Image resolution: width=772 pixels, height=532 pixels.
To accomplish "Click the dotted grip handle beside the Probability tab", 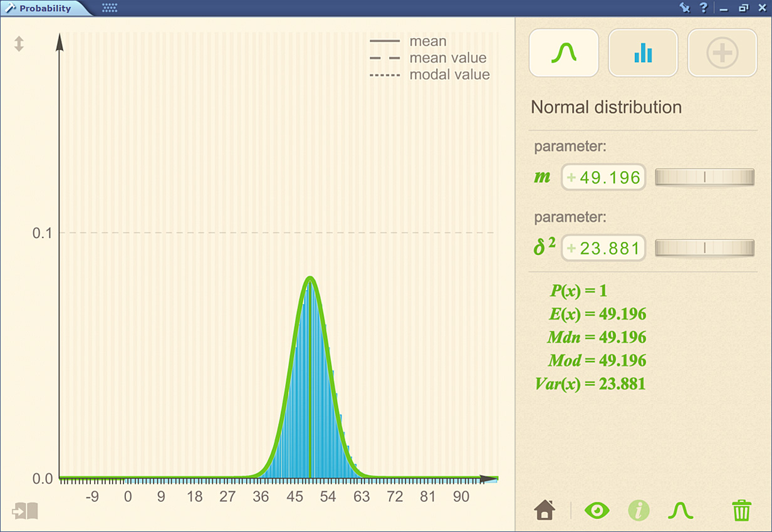I will coord(110,8).
